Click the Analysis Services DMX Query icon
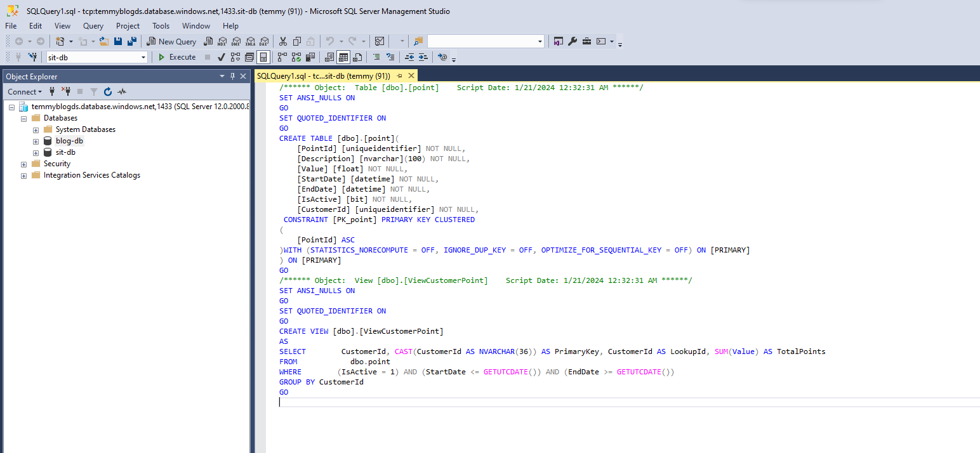Screen dimensions: 980x453 [236, 41]
